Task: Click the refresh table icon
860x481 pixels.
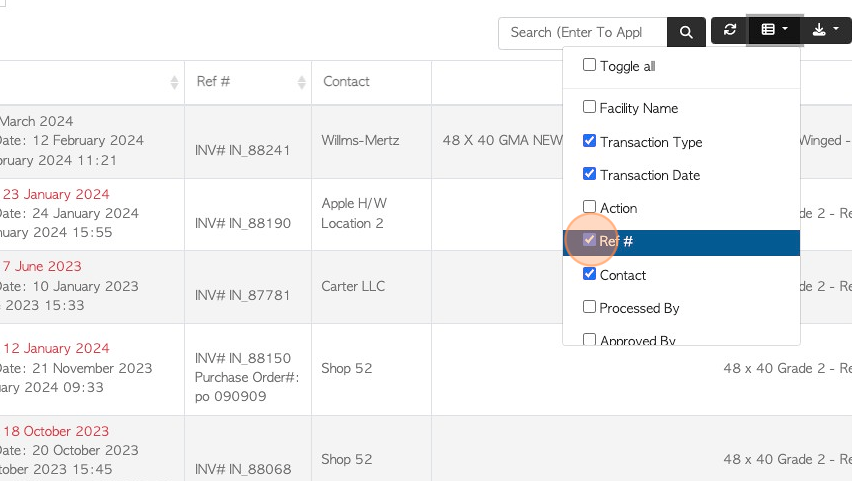Action: (729, 30)
